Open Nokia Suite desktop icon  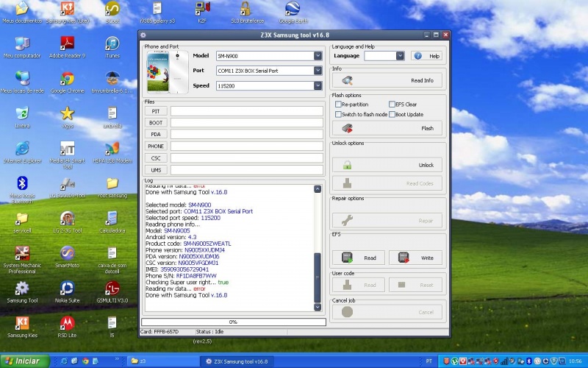[68, 292]
